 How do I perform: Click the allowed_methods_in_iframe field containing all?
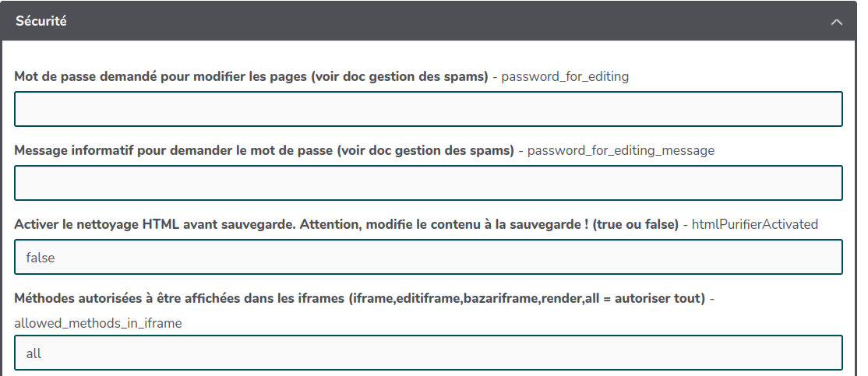tap(429, 353)
